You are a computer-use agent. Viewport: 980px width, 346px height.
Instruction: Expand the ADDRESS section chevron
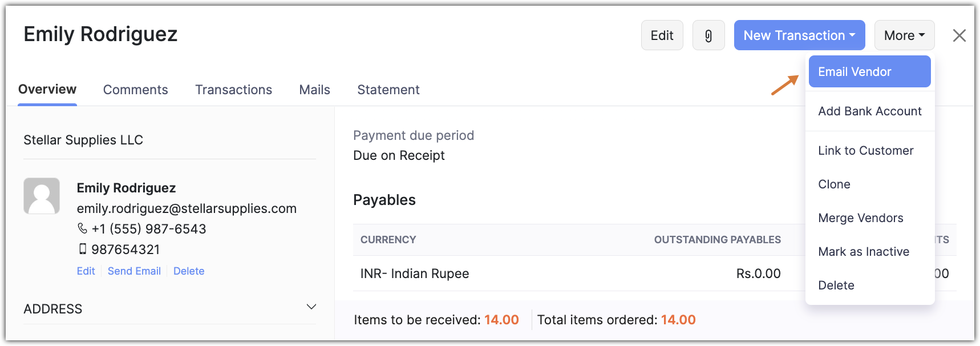pyautogui.click(x=311, y=307)
